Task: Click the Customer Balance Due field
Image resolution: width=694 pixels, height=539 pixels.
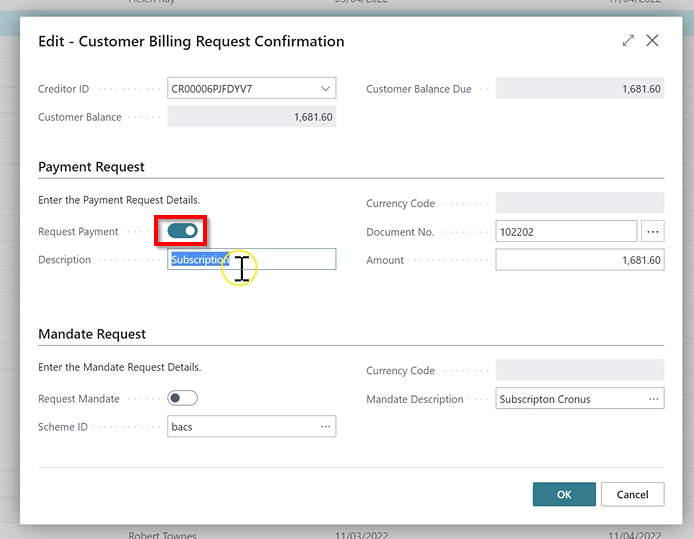Action: pos(579,89)
